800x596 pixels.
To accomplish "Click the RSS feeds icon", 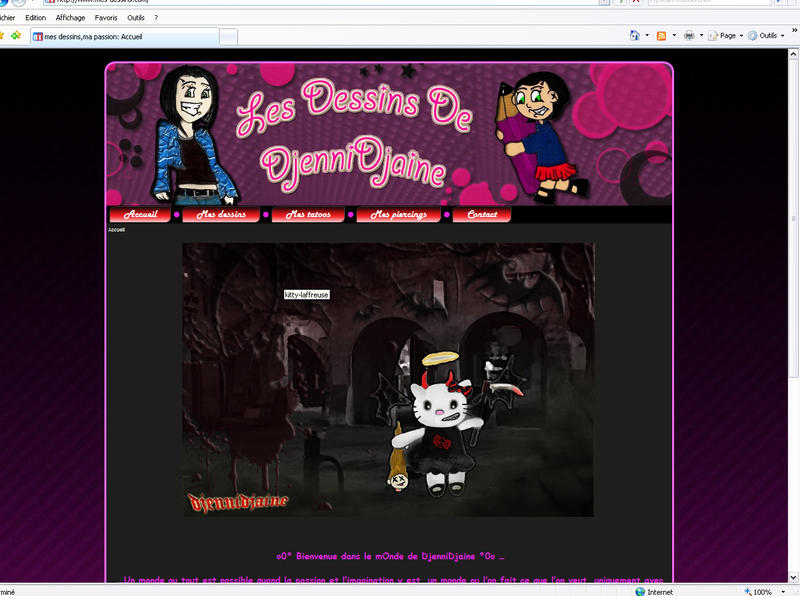I will (662, 35).
